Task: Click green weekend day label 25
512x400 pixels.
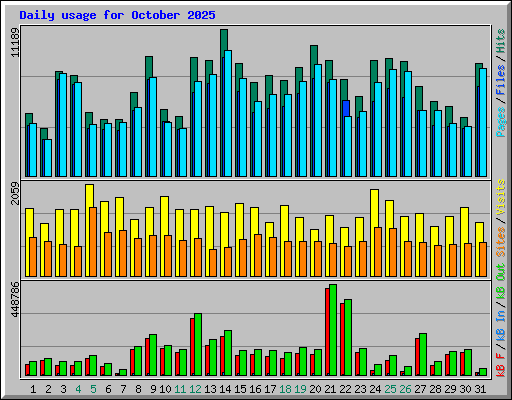Action: click(x=390, y=389)
